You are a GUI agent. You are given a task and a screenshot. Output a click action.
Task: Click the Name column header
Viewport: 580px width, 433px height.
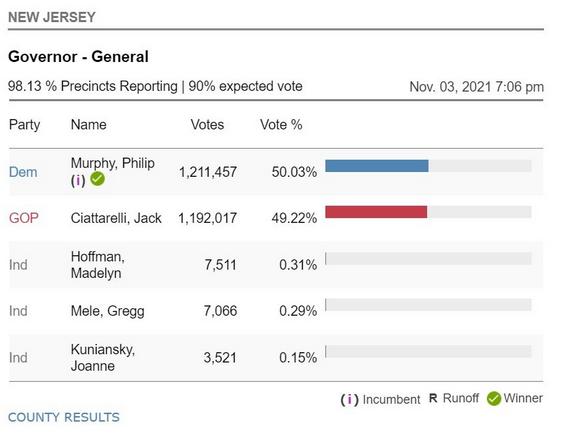(x=88, y=125)
